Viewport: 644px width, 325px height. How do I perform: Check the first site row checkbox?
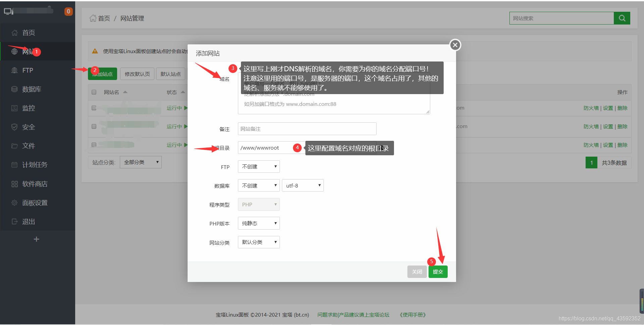(x=94, y=108)
